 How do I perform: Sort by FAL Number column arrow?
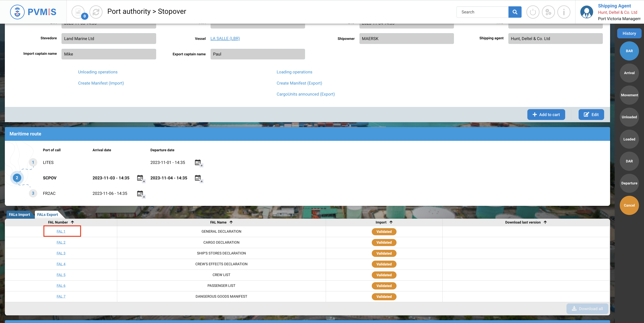pyautogui.click(x=72, y=222)
